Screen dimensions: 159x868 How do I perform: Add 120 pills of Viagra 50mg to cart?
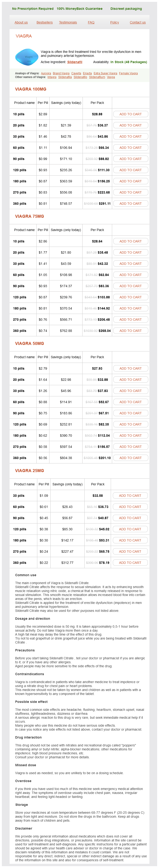[130, 424]
